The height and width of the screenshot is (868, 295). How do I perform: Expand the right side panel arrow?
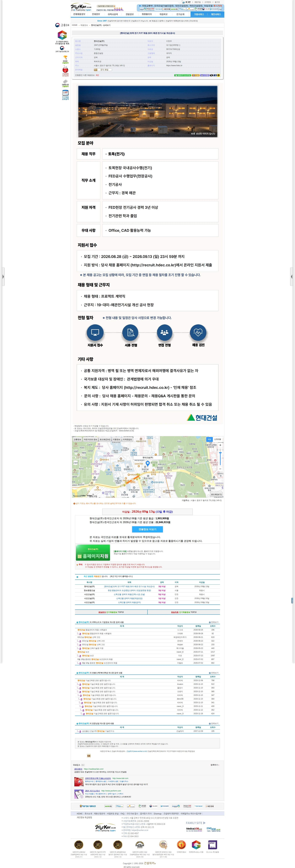pyautogui.click(x=292, y=277)
